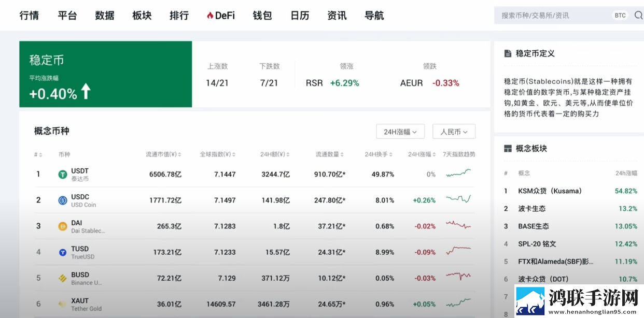Image resolution: width=644 pixels, height=318 pixels.
Task: Sort by 24H换手 column
Action: 379,154
